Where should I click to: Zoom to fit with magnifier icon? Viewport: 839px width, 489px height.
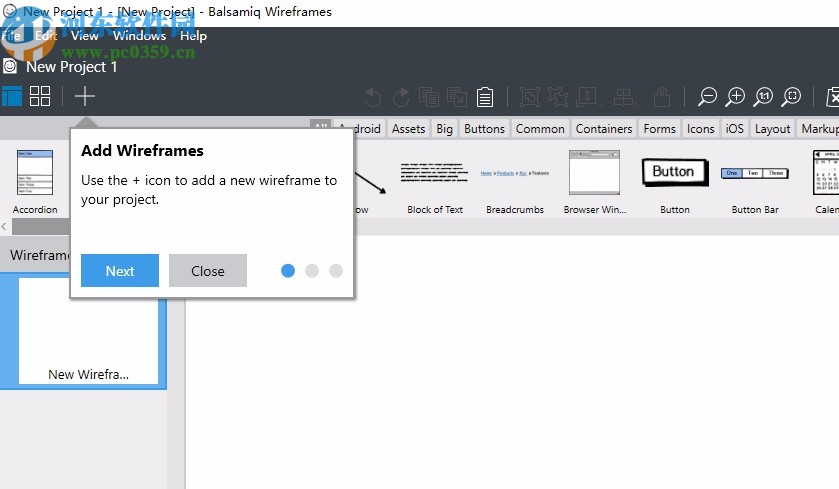click(x=791, y=97)
